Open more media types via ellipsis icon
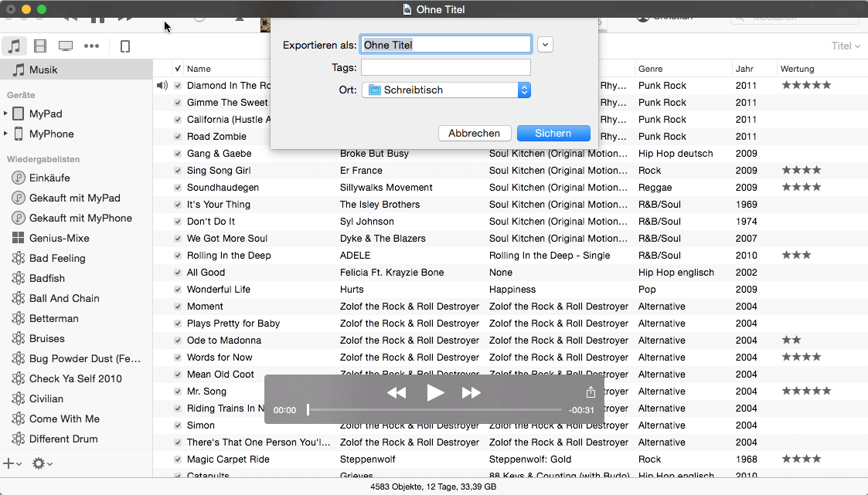Image resolution: width=868 pixels, height=495 pixels. click(91, 46)
